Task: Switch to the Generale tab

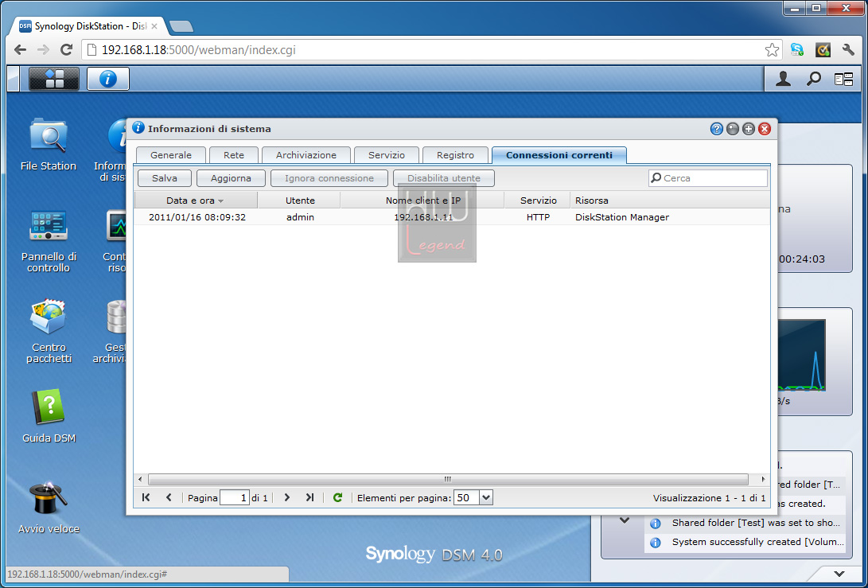Action: pos(170,155)
